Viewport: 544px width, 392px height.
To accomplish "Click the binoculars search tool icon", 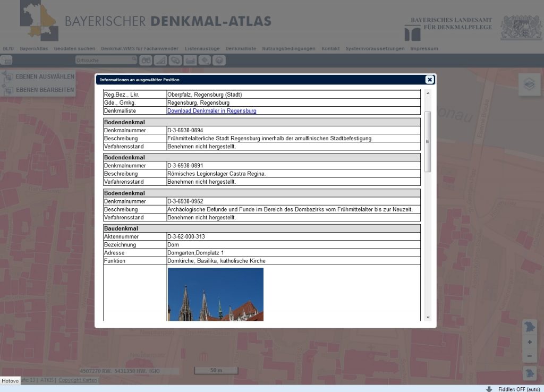I will click(x=146, y=61).
